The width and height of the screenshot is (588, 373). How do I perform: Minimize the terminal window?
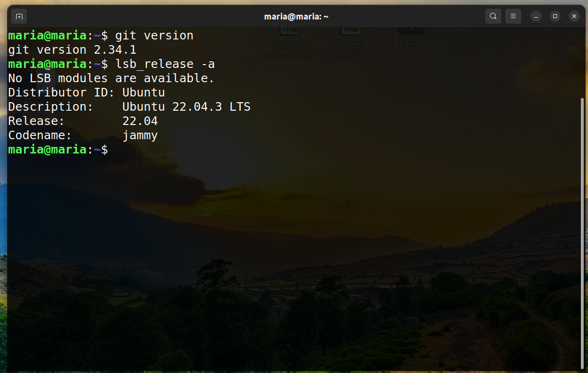click(x=536, y=17)
